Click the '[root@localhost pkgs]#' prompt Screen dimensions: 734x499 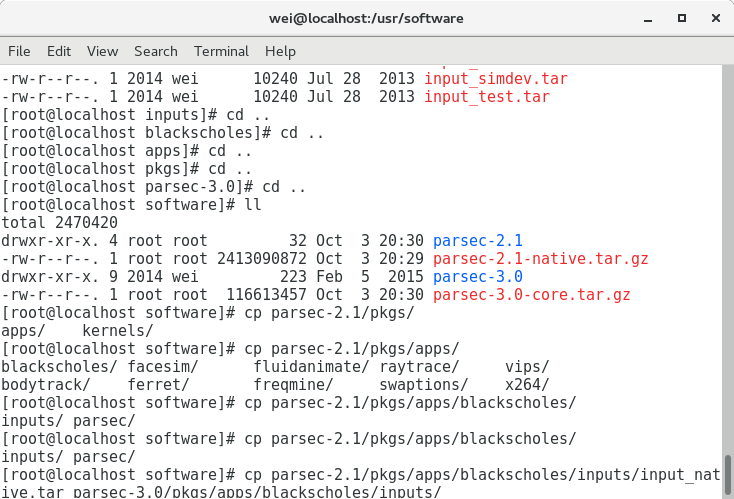(x=100, y=169)
